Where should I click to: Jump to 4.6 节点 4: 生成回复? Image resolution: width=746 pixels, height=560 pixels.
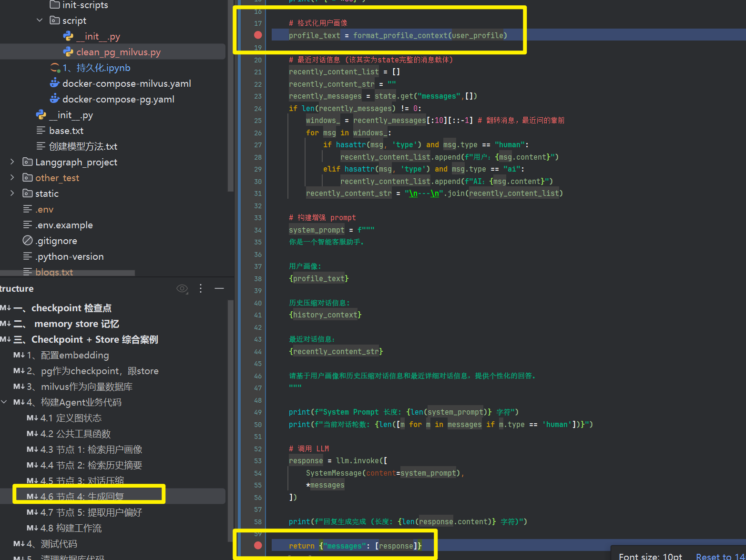click(82, 496)
